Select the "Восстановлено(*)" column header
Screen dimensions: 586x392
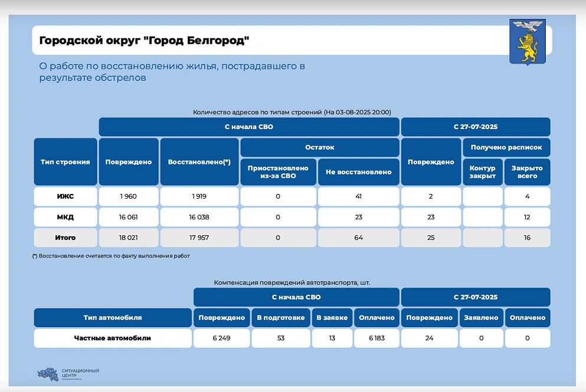click(x=199, y=162)
